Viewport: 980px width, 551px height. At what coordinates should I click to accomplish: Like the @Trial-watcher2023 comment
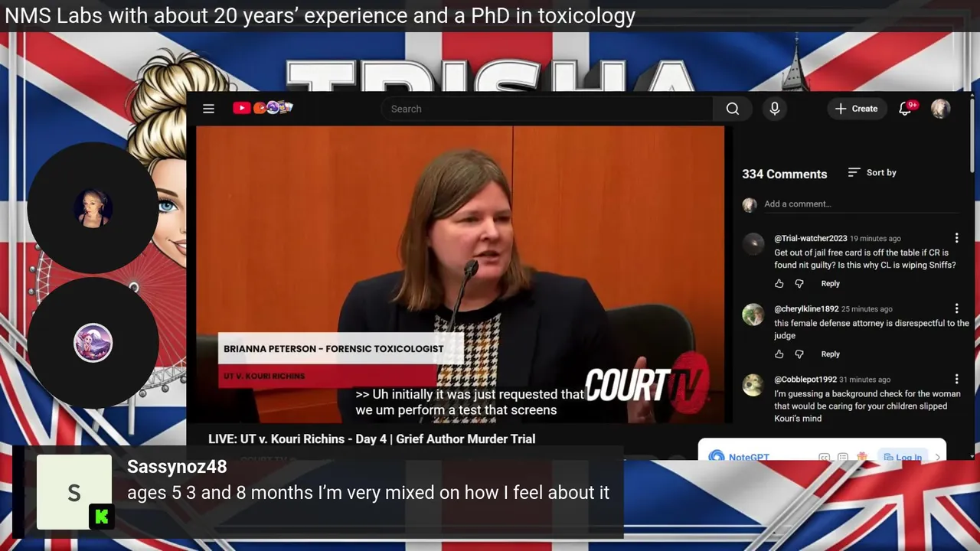tap(779, 284)
